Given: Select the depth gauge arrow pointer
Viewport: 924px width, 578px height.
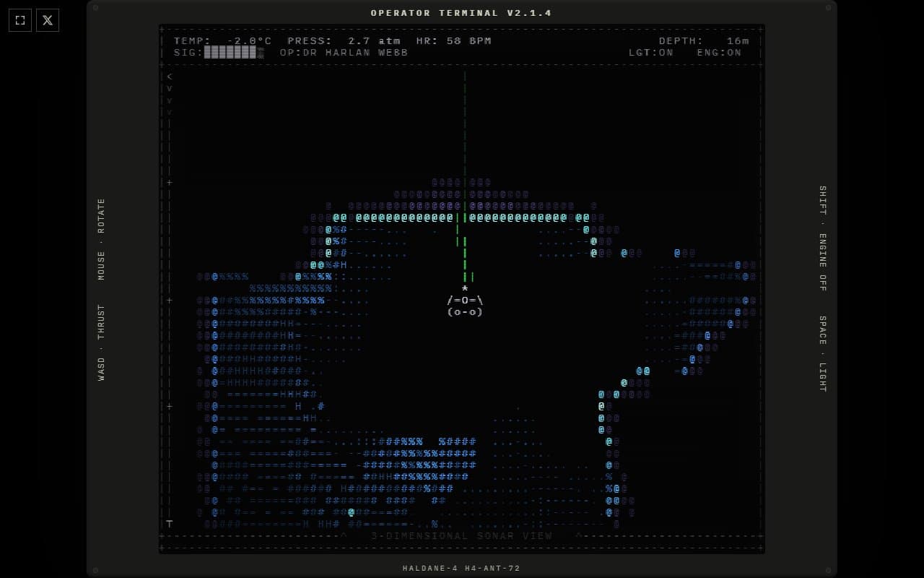Looking at the screenshot, I should coord(170,77).
